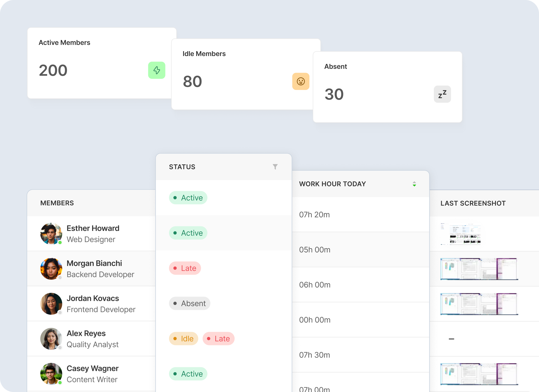Open Esther Howard's last screenshot thumbnail
Image resolution: width=539 pixels, height=392 pixels.
[x=460, y=234]
